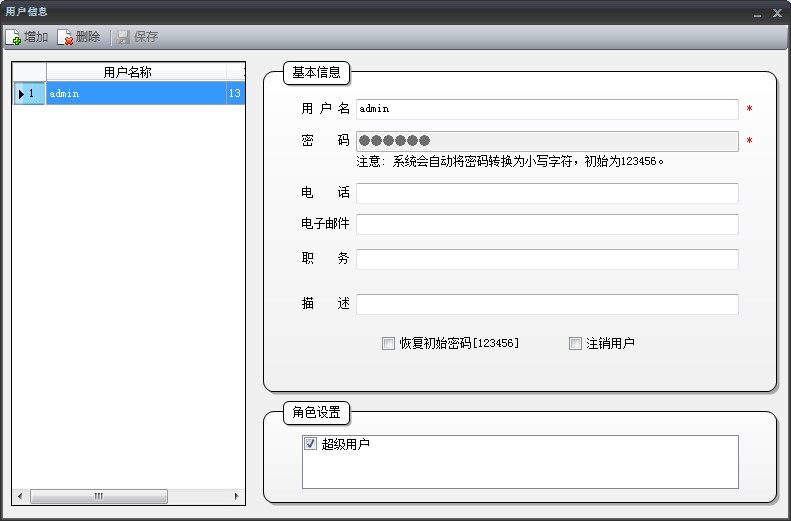
Task: Click the 保存 (Save) toolbar icon
Action: tap(124, 37)
